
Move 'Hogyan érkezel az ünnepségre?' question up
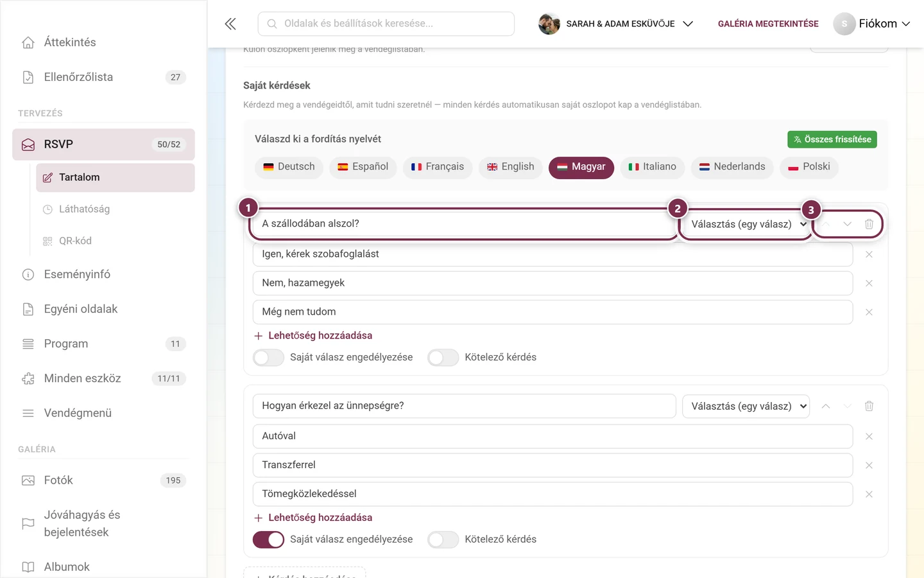826,406
